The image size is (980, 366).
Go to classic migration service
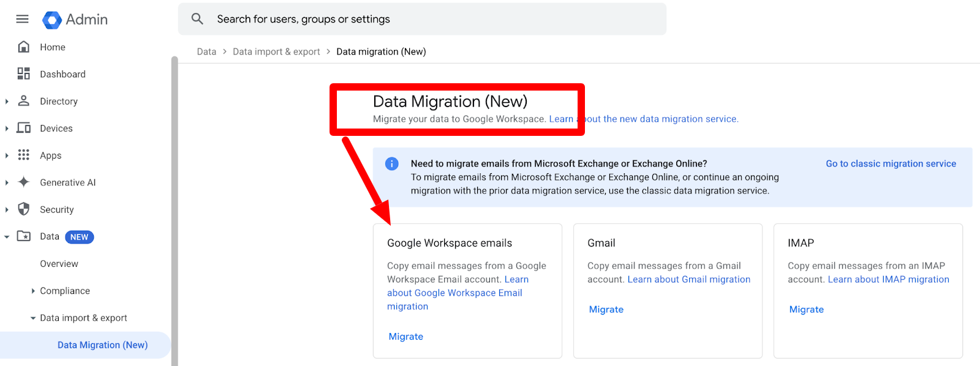point(891,163)
